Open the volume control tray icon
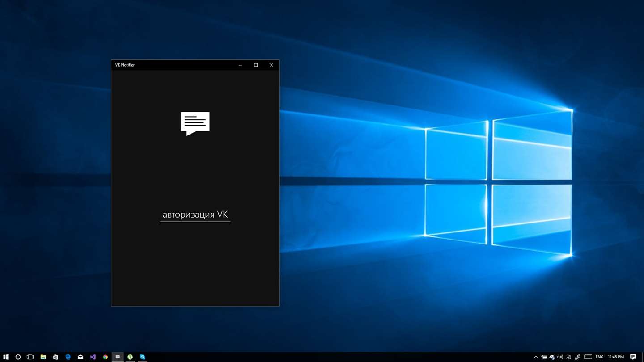 tap(560, 357)
